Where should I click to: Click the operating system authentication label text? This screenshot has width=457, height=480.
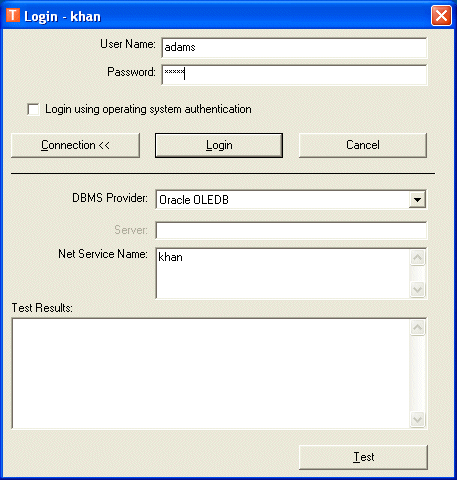148,109
